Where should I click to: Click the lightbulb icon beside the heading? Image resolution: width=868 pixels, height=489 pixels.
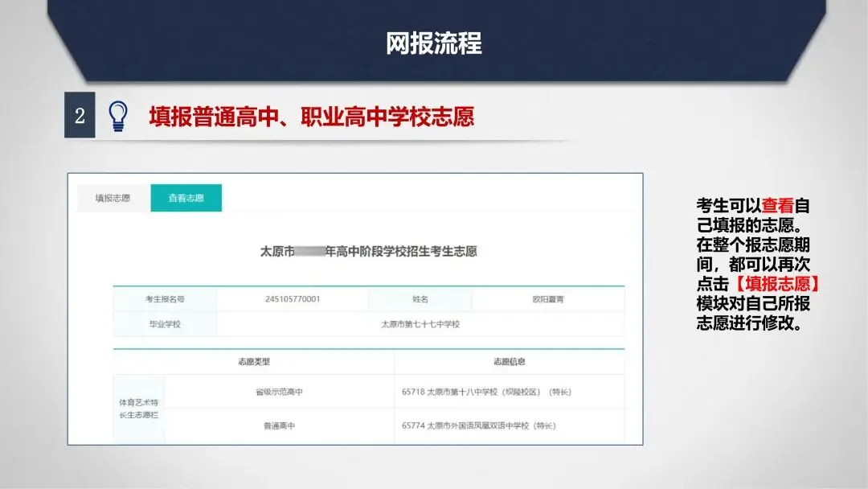118,117
